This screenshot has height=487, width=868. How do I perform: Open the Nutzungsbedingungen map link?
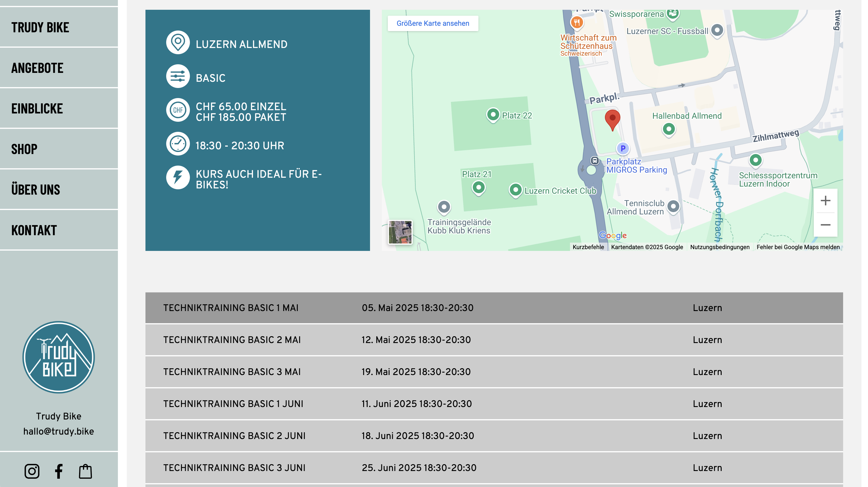(720, 247)
